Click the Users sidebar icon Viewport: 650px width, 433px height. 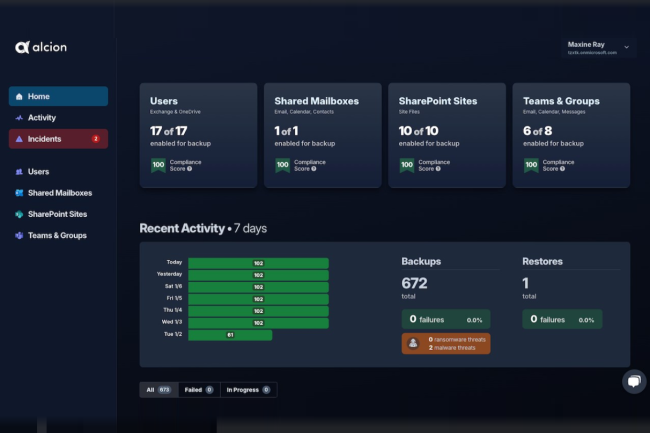point(18,172)
